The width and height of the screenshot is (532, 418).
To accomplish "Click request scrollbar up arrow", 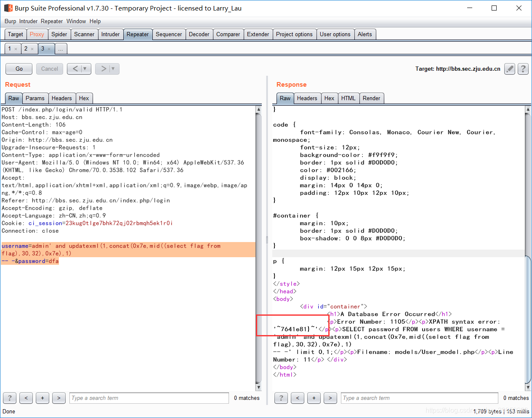I will [258, 109].
